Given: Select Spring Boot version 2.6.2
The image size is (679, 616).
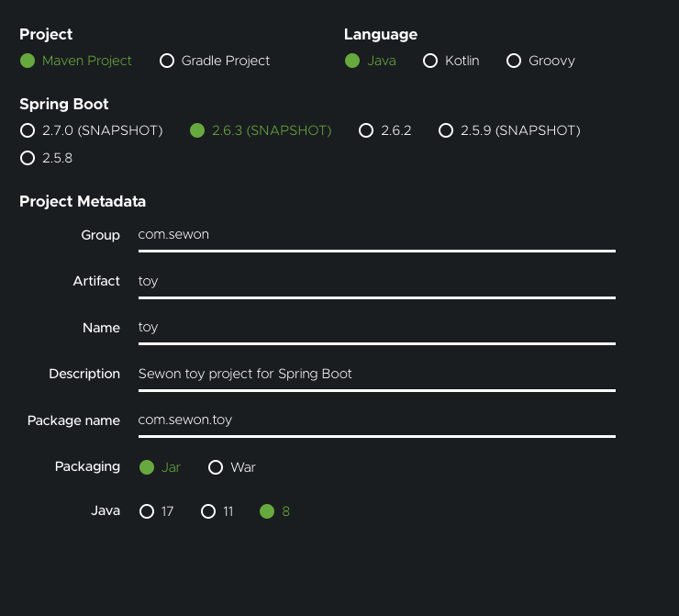Looking at the screenshot, I should click(x=367, y=130).
